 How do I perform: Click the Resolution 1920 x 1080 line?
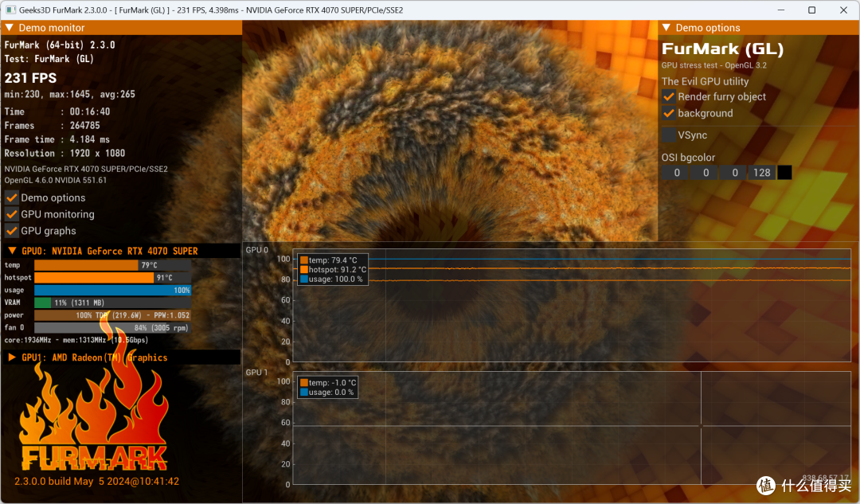64,154
